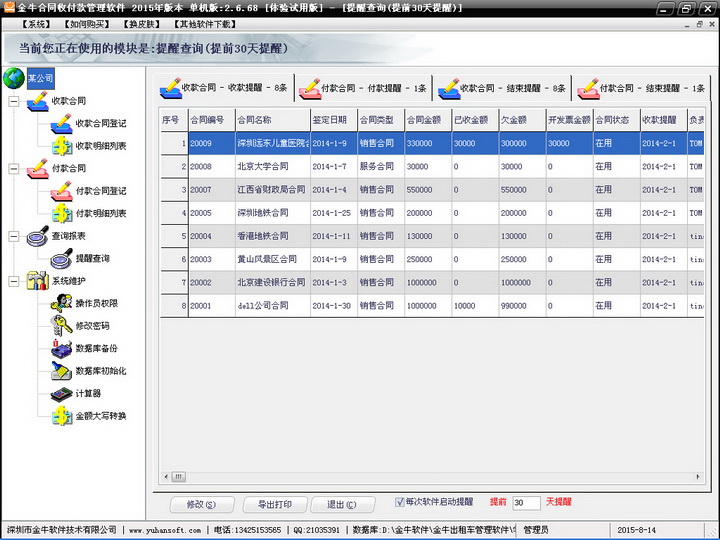Image resolution: width=720 pixels, height=540 pixels.
Task: Open the 【换皮肤】 menu
Action: (x=142, y=24)
